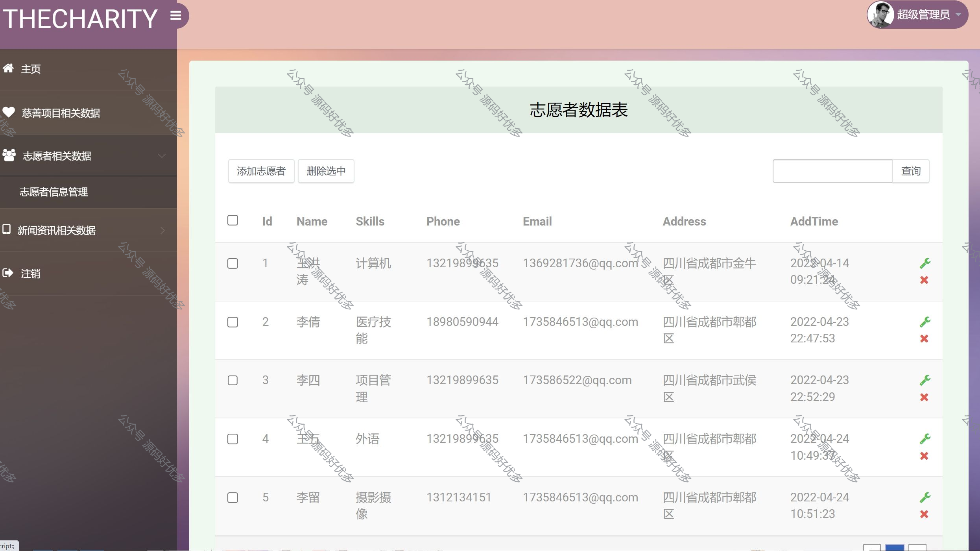
Task: Check the checkbox for row Id 2
Action: click(233, 322)
